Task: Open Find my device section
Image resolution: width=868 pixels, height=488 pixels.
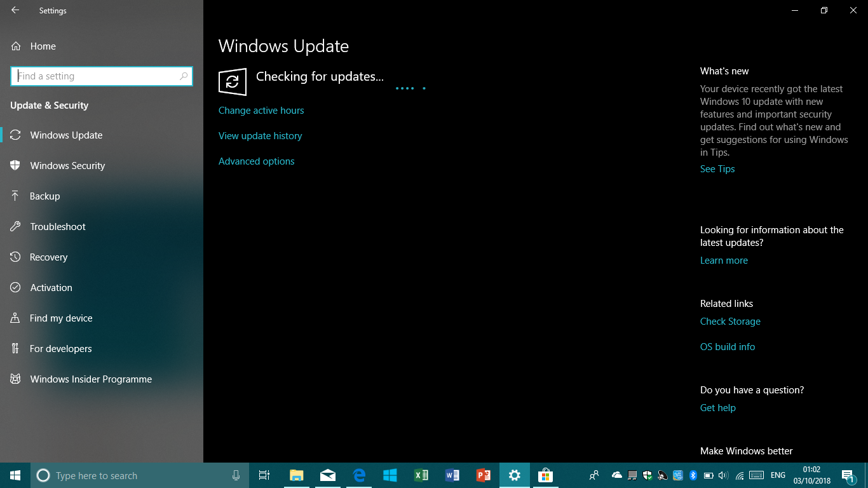Action: pos(102,318)
